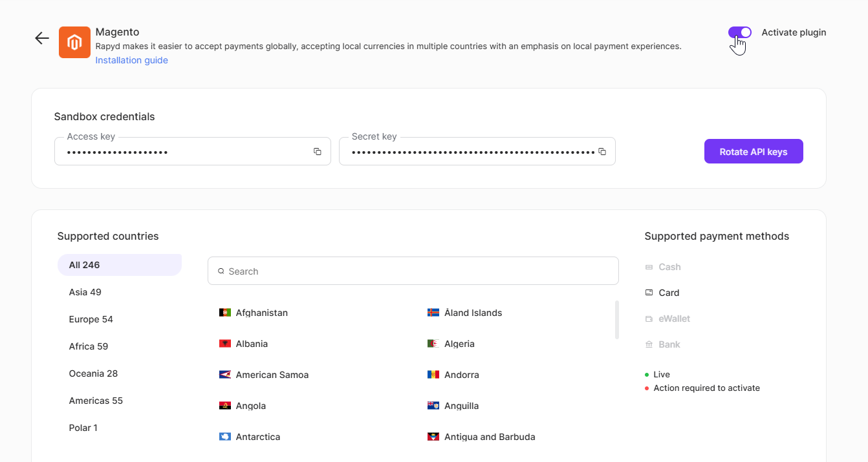Click the Angola country name

click(251, 406)
